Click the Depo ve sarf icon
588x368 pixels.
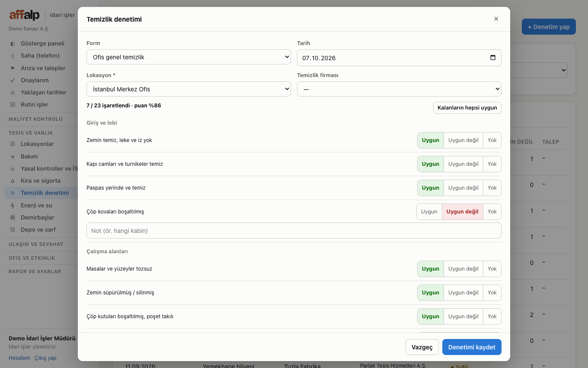pyautogui.click(x=13, y=230)
